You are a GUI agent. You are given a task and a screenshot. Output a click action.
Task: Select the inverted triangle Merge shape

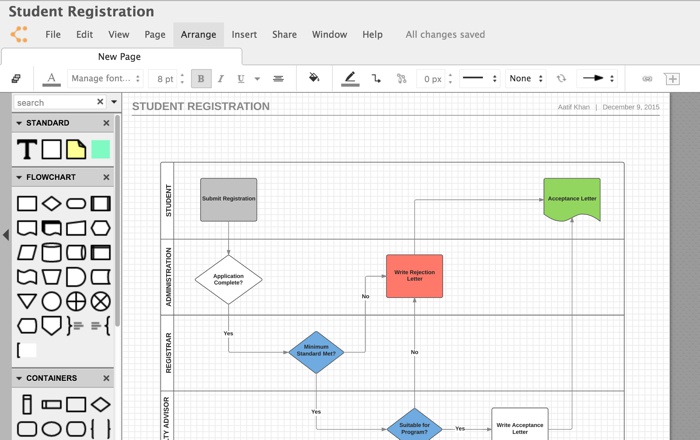(x=27, y=301)
